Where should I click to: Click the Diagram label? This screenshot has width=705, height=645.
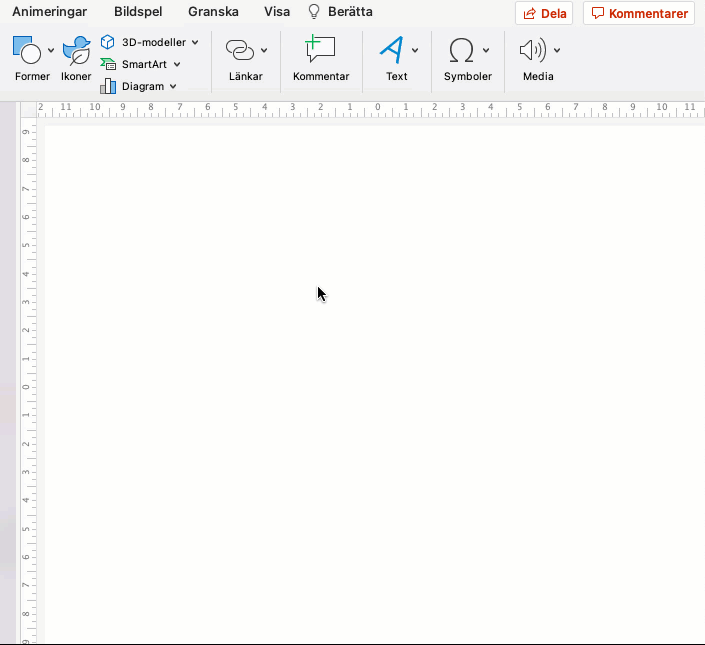point(143,86)
